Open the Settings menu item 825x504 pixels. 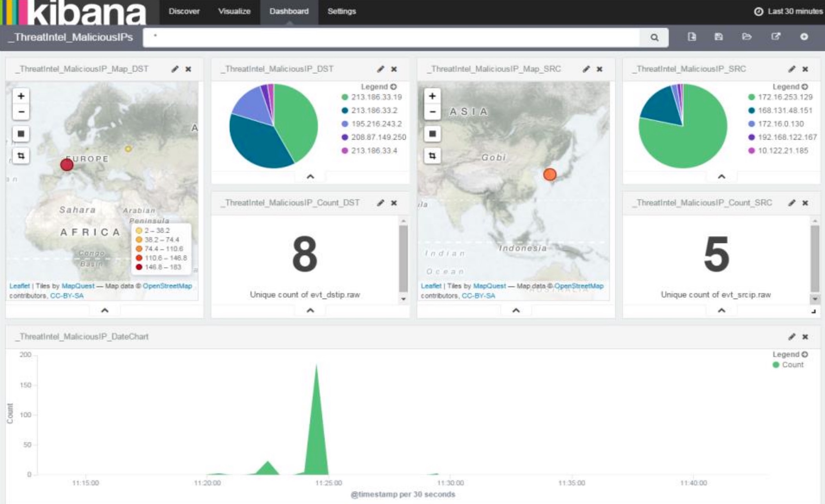tap(341, 12)
